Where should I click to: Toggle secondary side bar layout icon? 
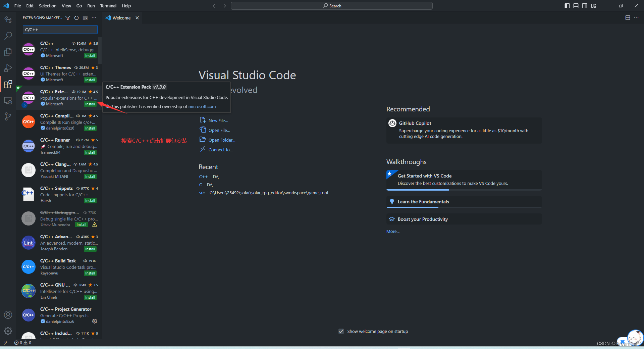pos(585,6)
